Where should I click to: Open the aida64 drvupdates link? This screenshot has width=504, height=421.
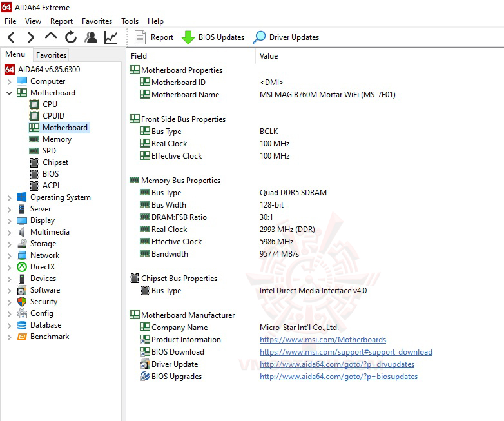pos(337,364)
